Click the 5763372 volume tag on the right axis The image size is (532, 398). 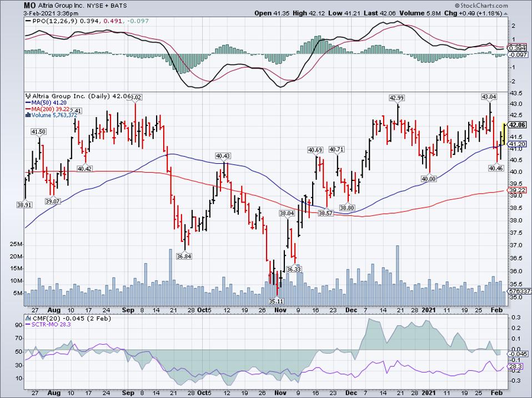point(519,291)
